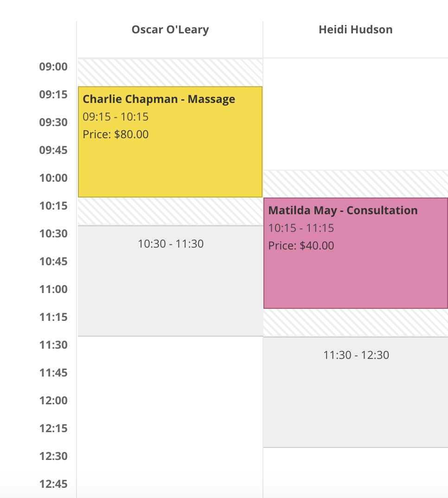Open Charlie Chapman Massage appointment
Image resolution: width=448 pixels, height=498 pixels.
170,141
